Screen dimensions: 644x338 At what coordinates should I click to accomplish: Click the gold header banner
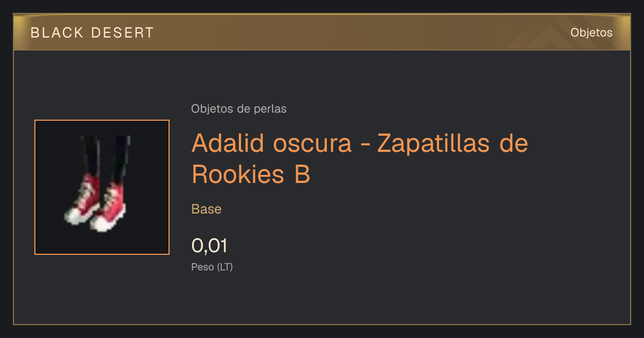pos(322,32)
